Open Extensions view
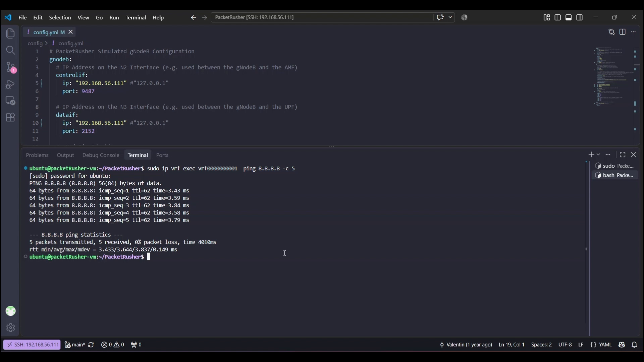644x362 pixels. (x=10, y=118)
